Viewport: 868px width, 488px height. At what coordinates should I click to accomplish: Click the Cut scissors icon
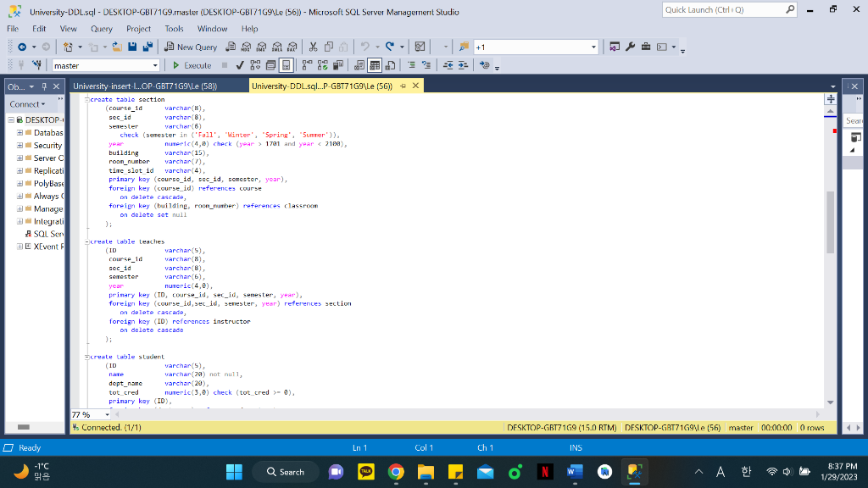(313, 47)
